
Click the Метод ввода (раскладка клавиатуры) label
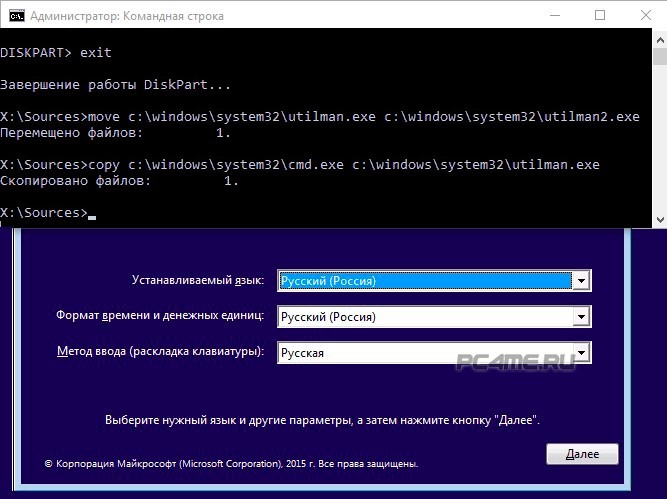click(x=160, y=352)
